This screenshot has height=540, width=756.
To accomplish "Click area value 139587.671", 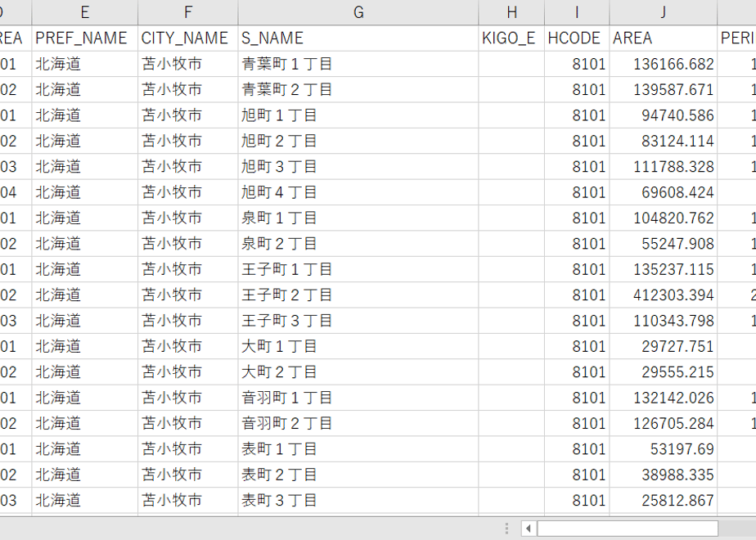I will 664,90.
